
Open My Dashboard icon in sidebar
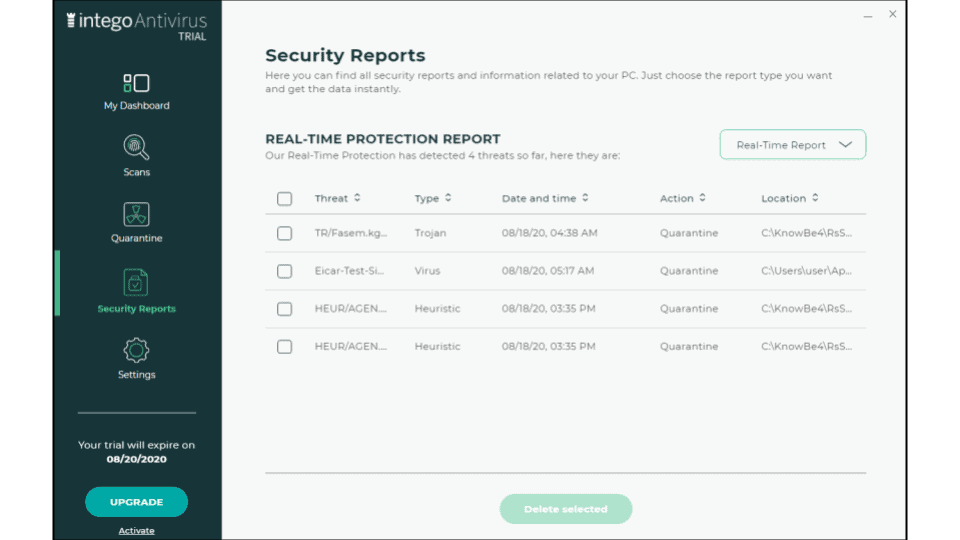point(136,83)
